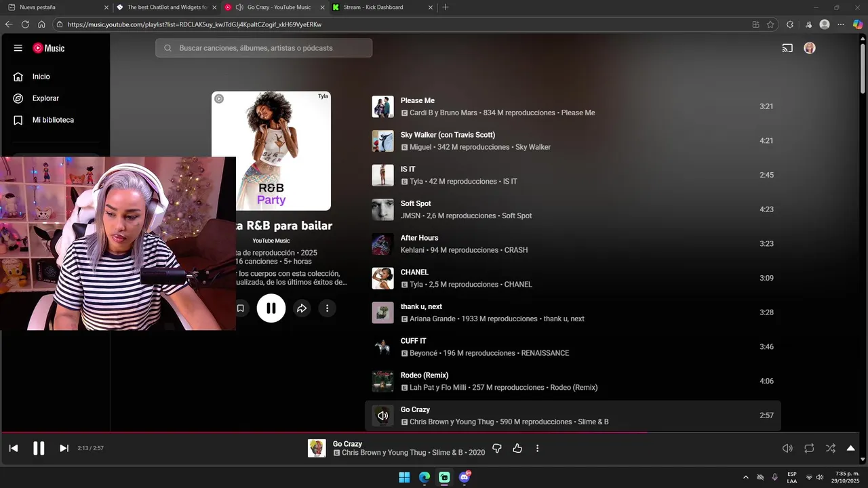This screenshot has height=488, width=868.
Task: Play Sky Walker (con Travis Scott)
Action: 448,135
